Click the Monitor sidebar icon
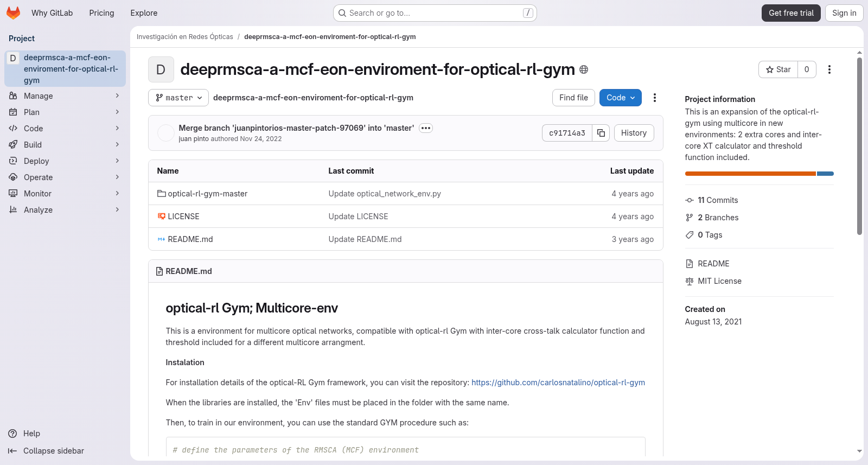868x465 pixels. coord(13,194)
